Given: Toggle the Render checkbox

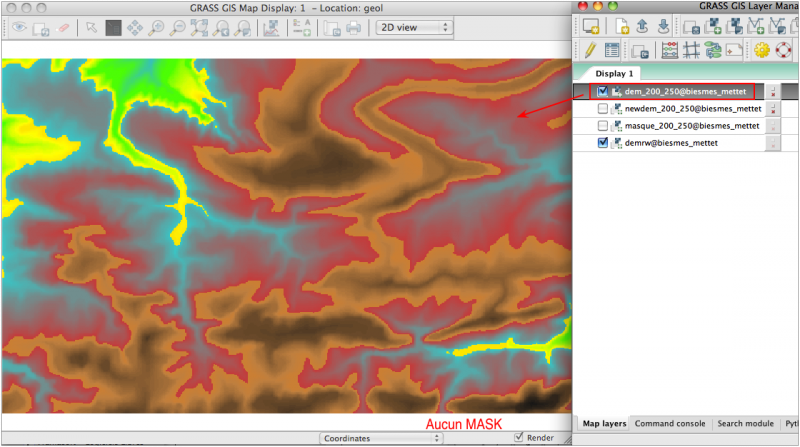Looking at the screenshot, I should coord(518,438).
